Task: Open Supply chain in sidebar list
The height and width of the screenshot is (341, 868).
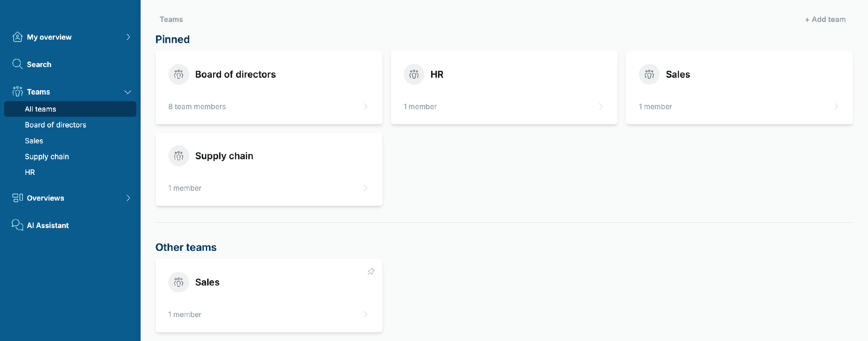Action: [x=47, y=156]
